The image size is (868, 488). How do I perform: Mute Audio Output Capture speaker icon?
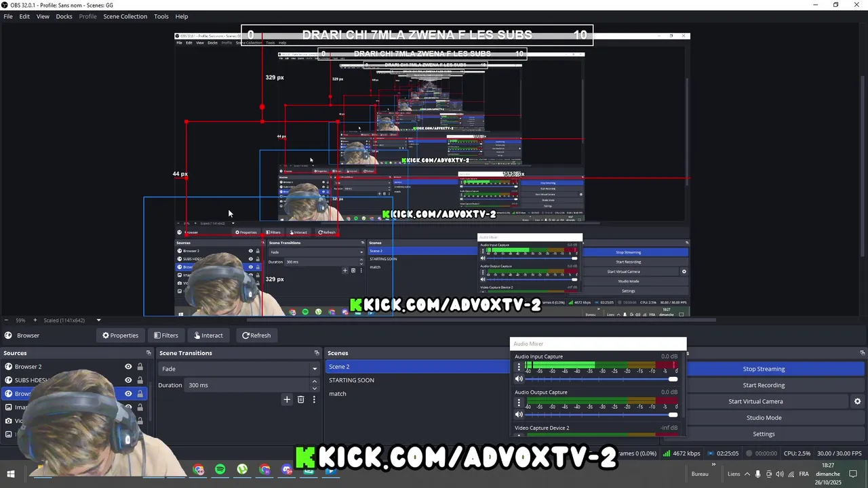[x=519, y=415]
